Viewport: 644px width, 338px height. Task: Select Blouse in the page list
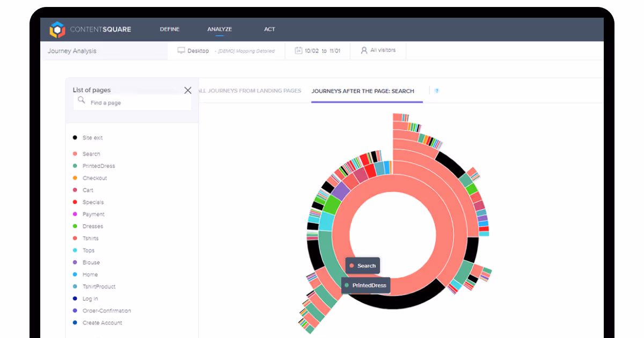pyautogui.click(x=91, y=263)
